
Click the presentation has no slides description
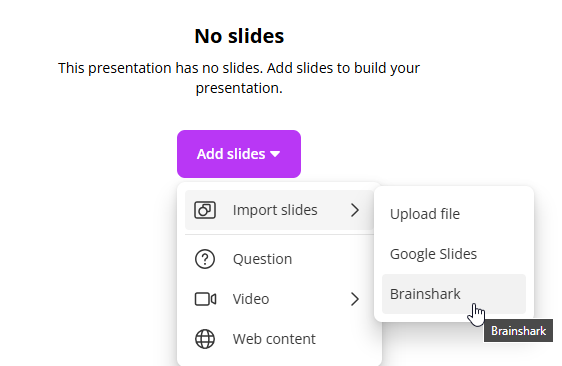239,78
